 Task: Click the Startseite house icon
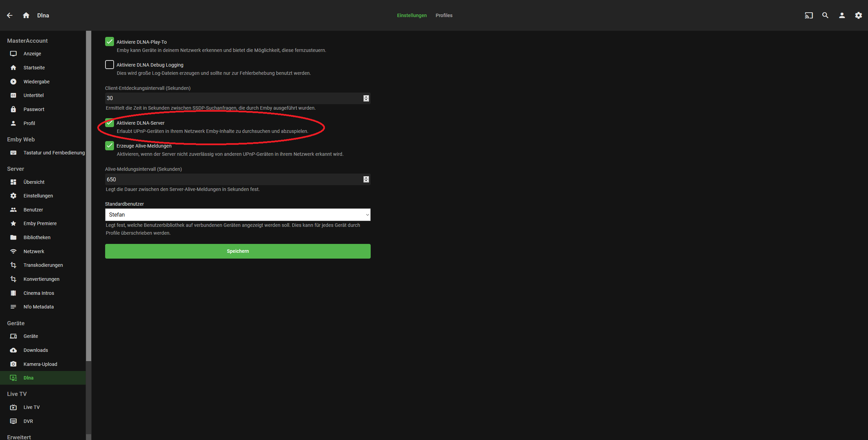(x=13, y=68)
